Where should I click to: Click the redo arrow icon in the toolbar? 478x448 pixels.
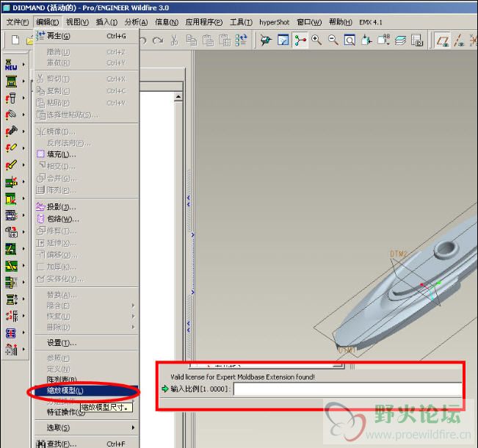click(158, 40)
